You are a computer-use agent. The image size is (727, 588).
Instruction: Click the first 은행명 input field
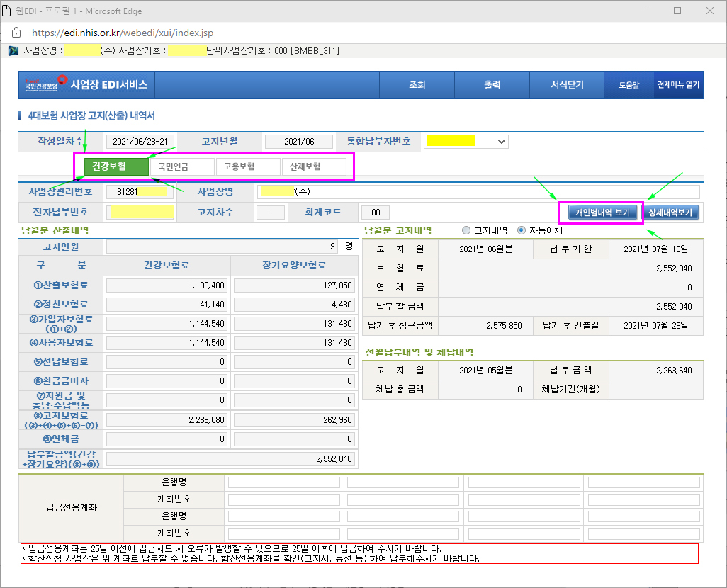(283, 482)
